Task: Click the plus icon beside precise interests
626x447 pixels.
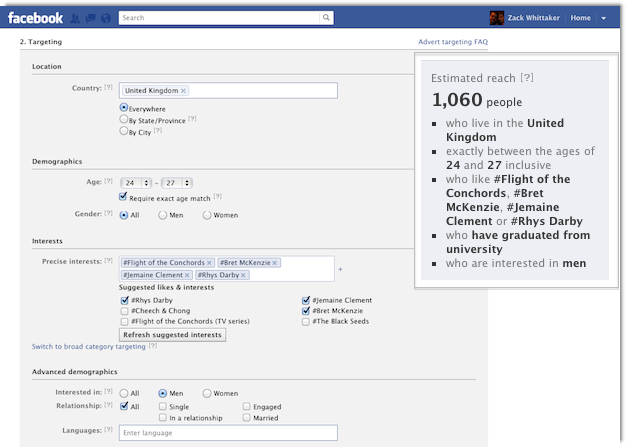Action: (x=340, y=269)
